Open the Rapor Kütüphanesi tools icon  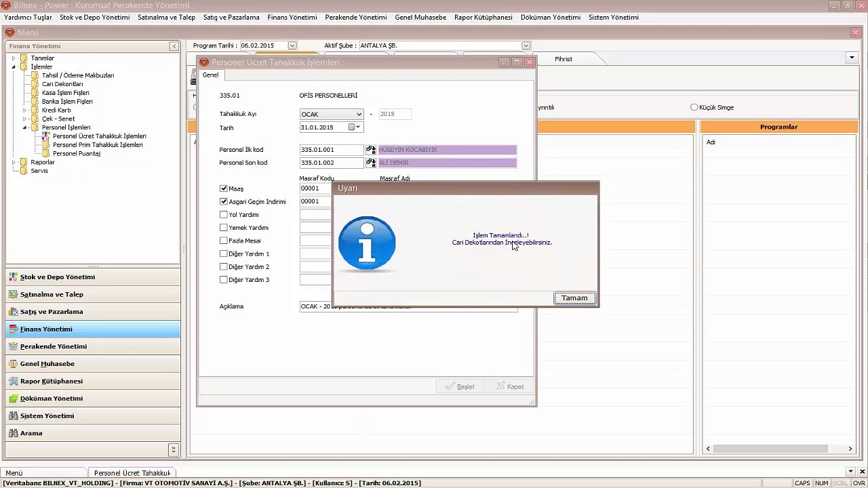coord(14,381)
